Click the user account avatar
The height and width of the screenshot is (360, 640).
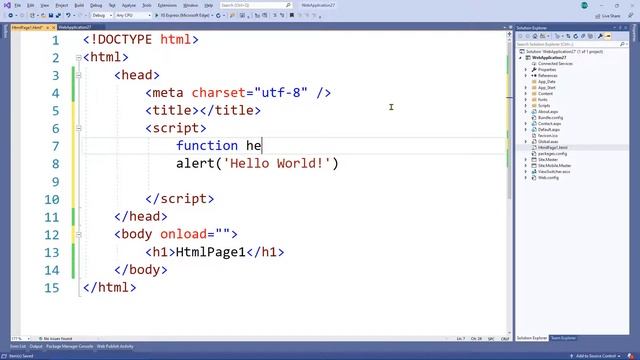coord(584,5)
